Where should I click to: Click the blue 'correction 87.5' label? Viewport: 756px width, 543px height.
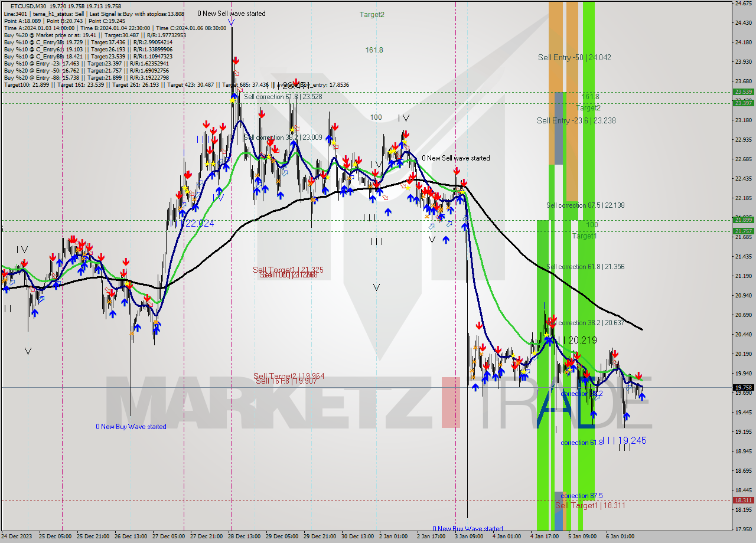(582, 496)
